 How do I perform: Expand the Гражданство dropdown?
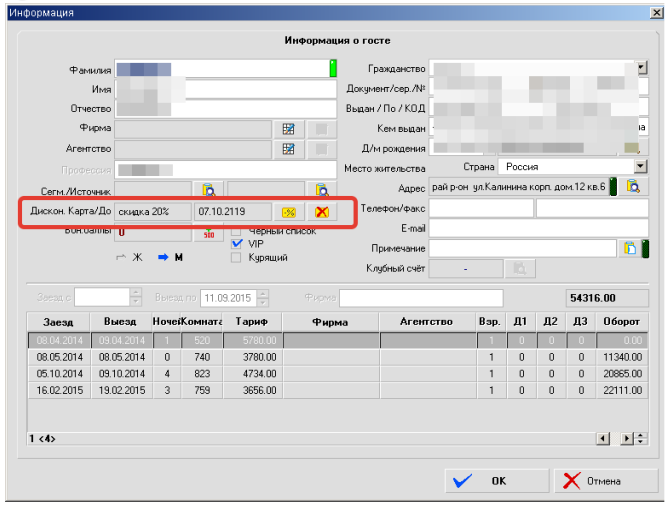[x=641, y=69]
